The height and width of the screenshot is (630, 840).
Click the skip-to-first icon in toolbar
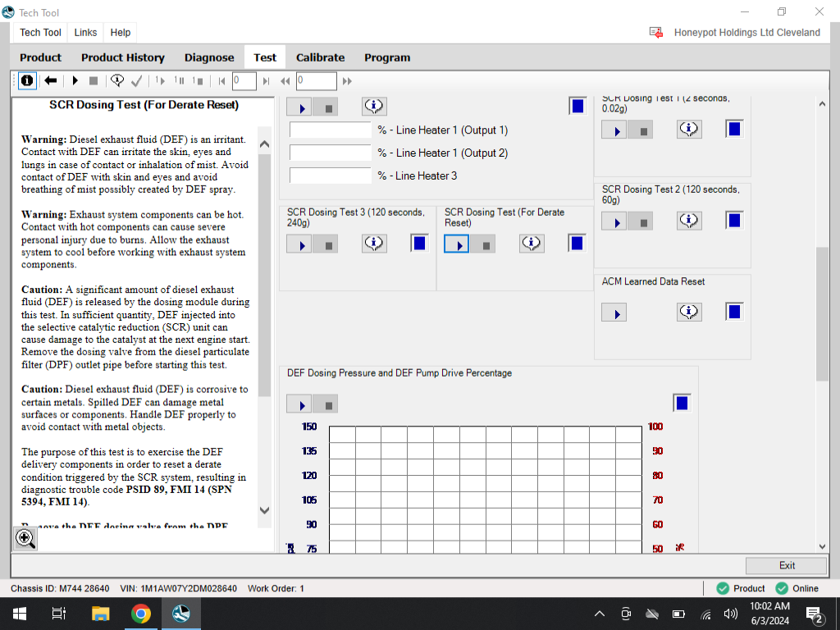221,81
